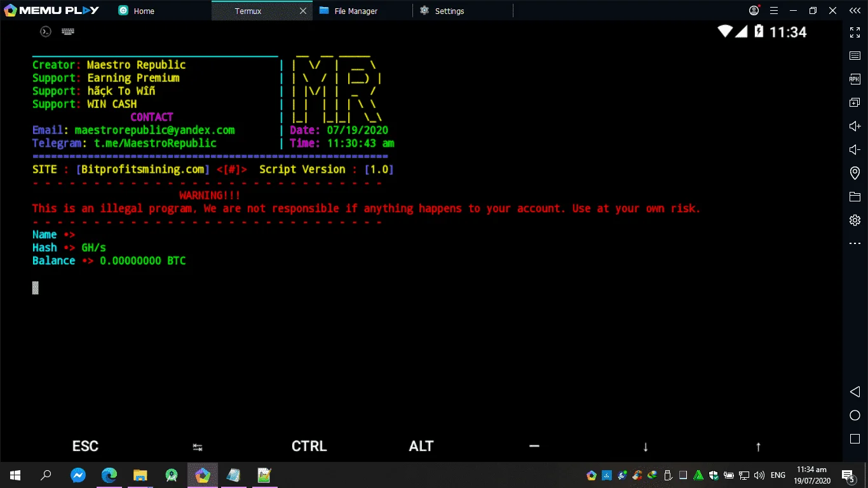Open the taskbar clock and calendar
The height and width of the screenshot is (488, 868).
point(811,475)
